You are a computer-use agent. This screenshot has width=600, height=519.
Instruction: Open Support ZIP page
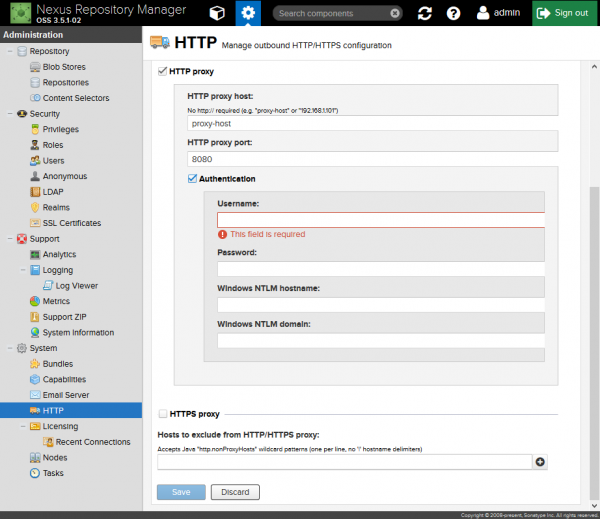point(64,317)
